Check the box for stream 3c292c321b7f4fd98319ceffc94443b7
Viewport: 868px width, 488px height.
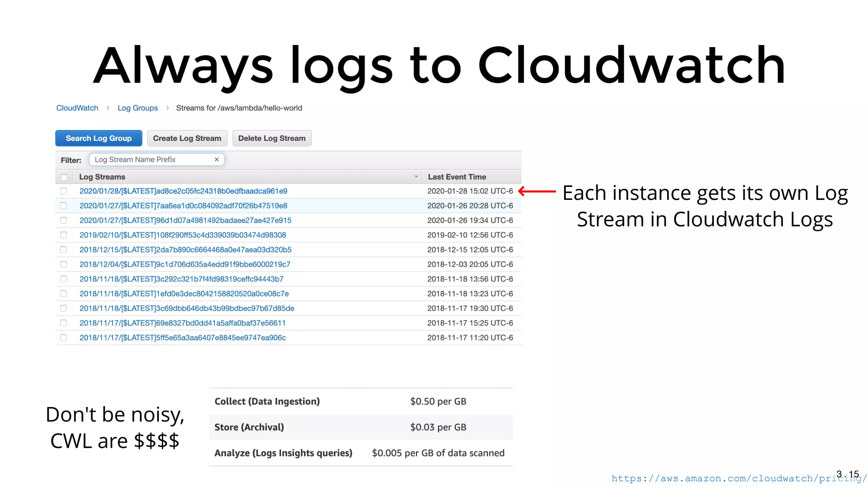click(x=64, y=279)
